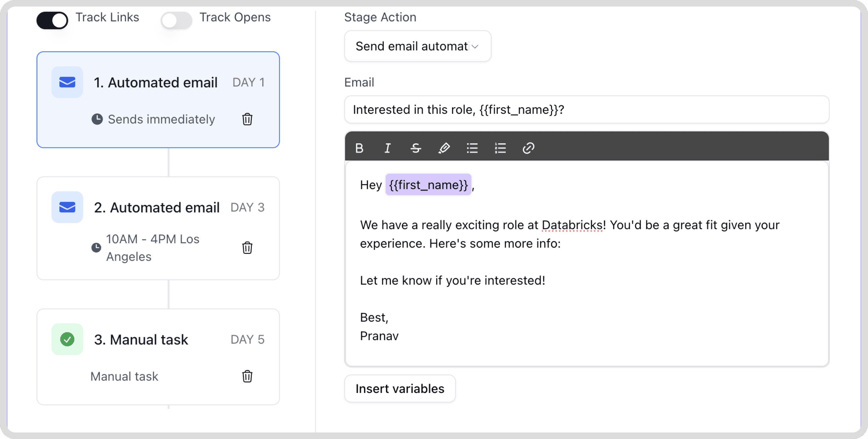Insert a numbered list
Image resolution: width=868 pixels, height=439 pixels.
coord(500,148)
